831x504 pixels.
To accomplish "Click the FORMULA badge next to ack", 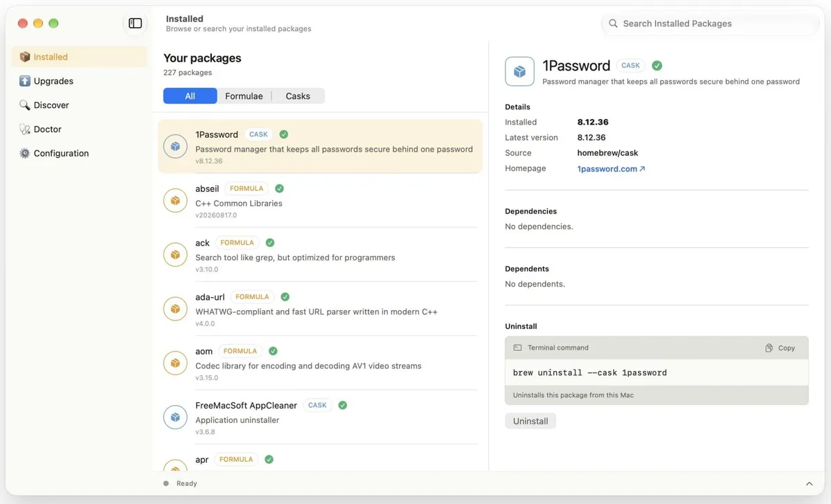I will (237, 243).
